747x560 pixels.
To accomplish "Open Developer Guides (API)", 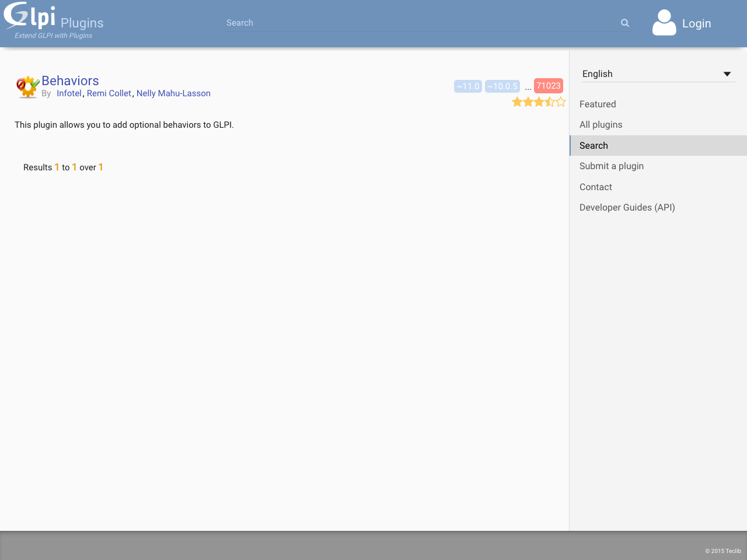I will click(x=627, y=207).
